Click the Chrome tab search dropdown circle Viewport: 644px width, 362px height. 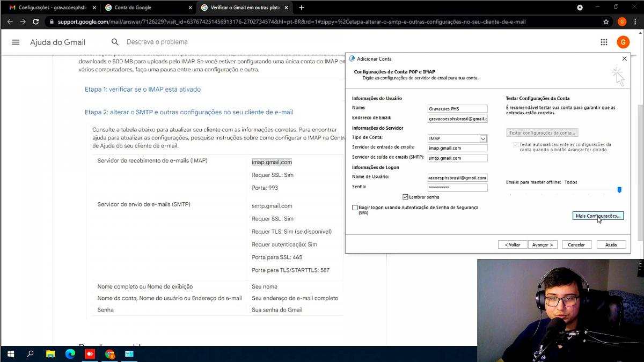click(x=580, y=8)
